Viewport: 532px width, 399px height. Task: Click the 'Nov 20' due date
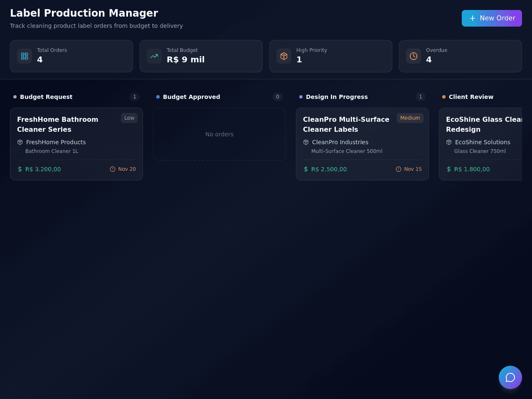click(127, 169)
